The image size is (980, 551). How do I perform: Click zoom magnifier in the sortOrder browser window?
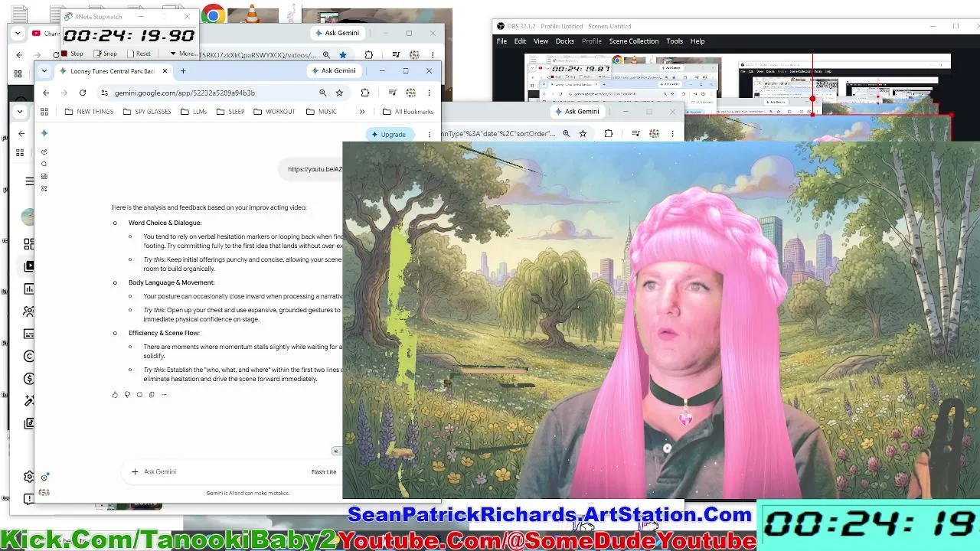pos(567,134)
